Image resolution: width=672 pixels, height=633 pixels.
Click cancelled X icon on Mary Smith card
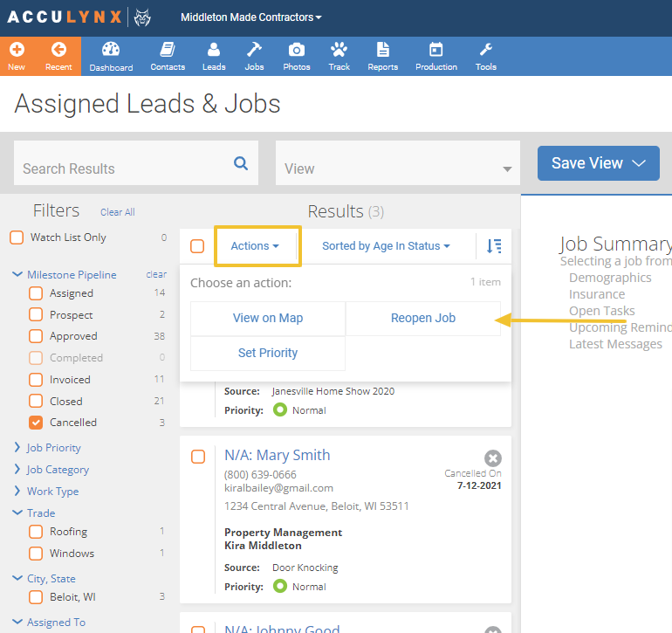[x=493, y=458]
